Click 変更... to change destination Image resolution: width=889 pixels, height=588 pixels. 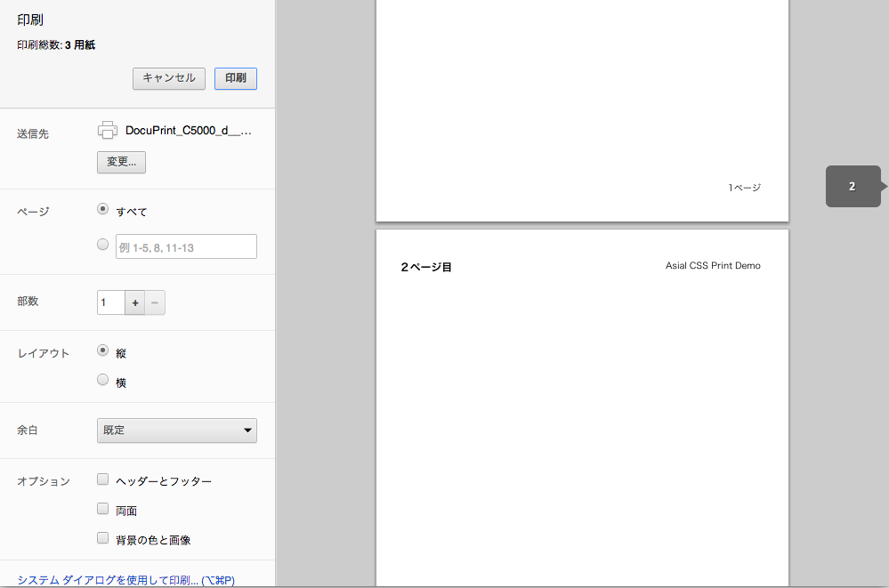coord(121,162)
